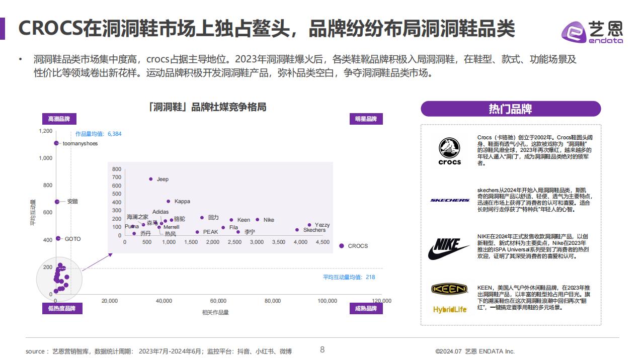Screen dimensions: 644x362
Task: Click the chart title 「洞洞鞋」品牌社媒竞争格局
Action: 207,107
